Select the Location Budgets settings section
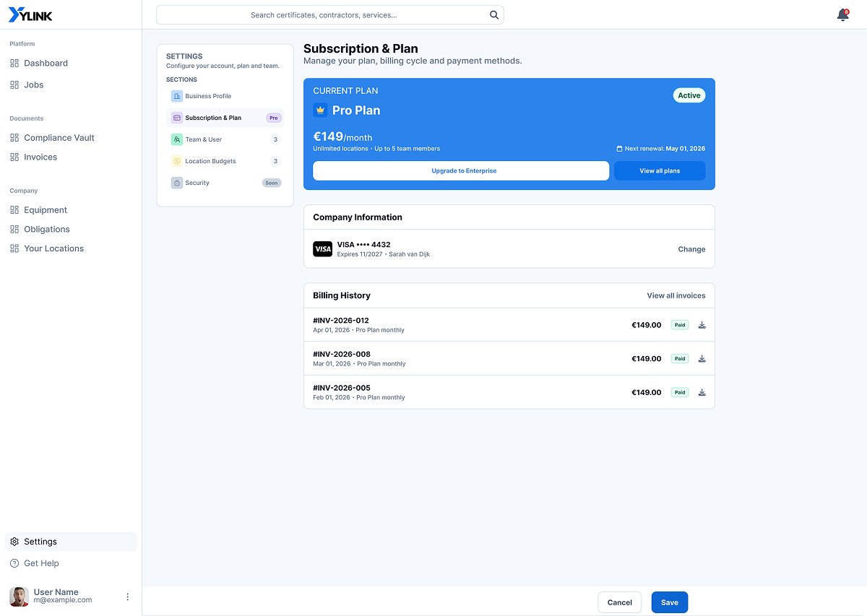This screenshot has width=867, height=616. (x=225, y=161)
